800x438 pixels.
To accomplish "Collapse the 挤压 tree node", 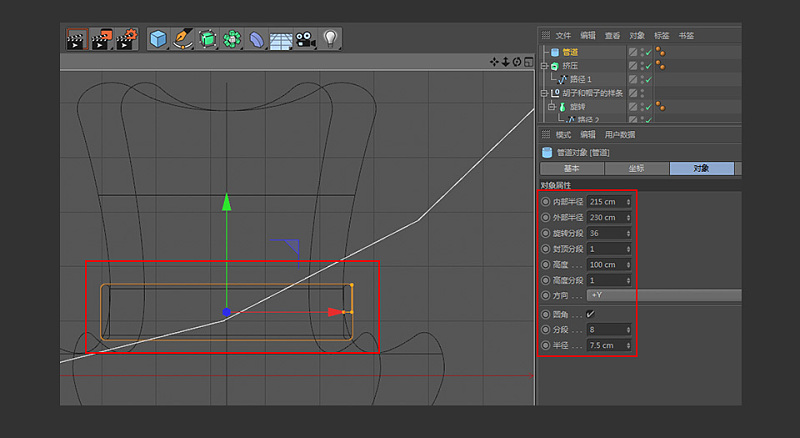I will [544, 65].
